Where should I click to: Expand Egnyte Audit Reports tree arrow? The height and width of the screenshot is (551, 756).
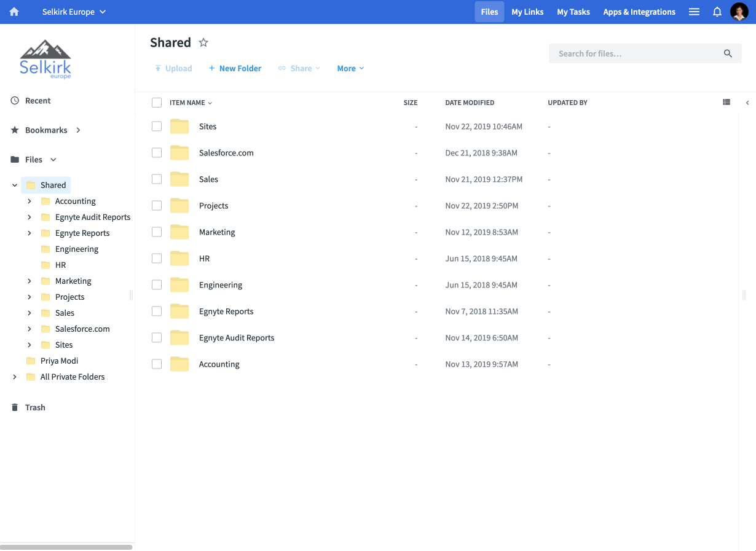pos(30,217)
